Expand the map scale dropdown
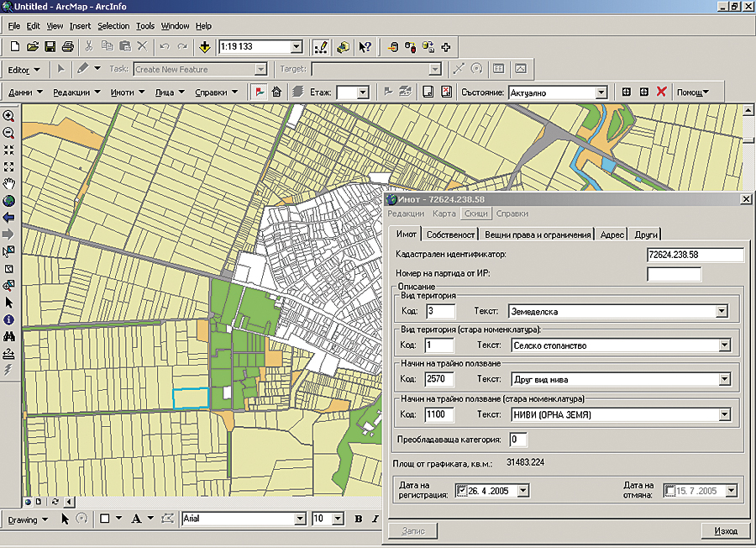Viewport: 756px width, 548px height. [297, 47]
